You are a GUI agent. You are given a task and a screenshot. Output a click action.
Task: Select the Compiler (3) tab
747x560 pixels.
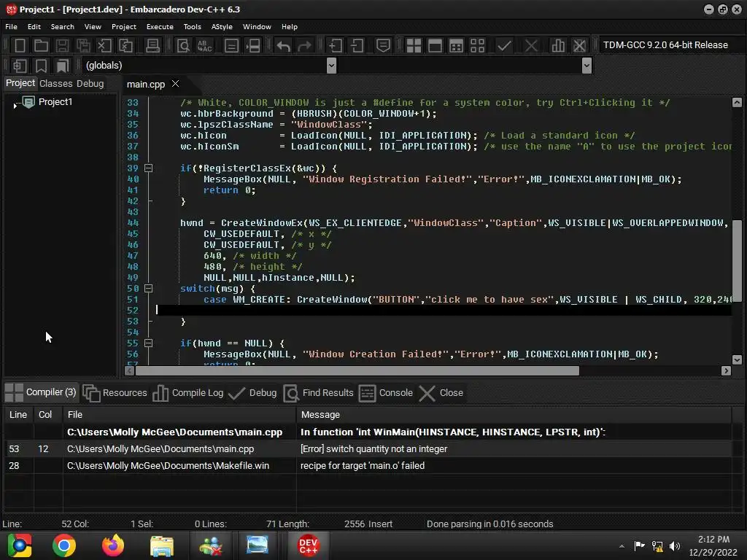click(x=41, y=392)
